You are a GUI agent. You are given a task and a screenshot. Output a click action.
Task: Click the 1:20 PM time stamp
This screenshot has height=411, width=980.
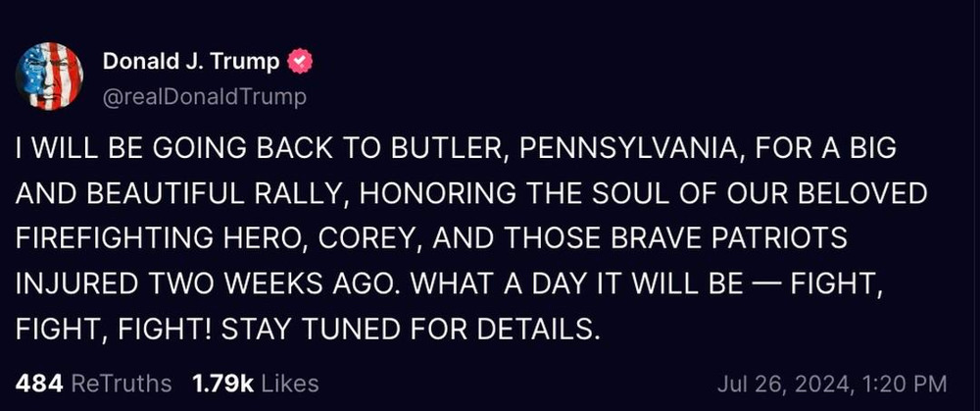coord(903,384)
